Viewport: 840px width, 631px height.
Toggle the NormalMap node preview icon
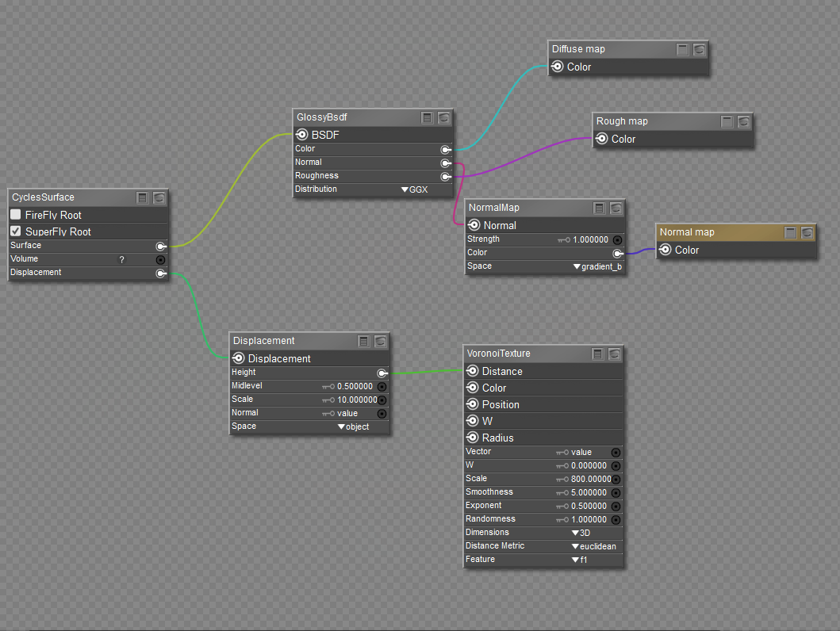point(616,208)
